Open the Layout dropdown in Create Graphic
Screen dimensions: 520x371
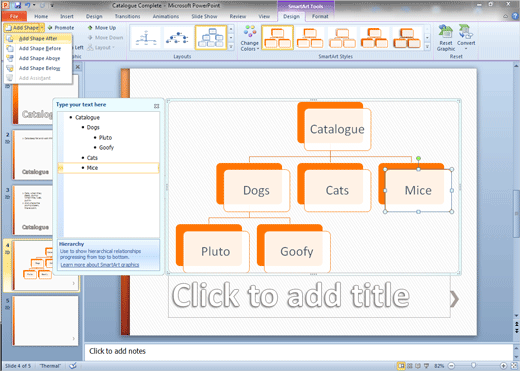pyautogui.click(x=101, y=48)
